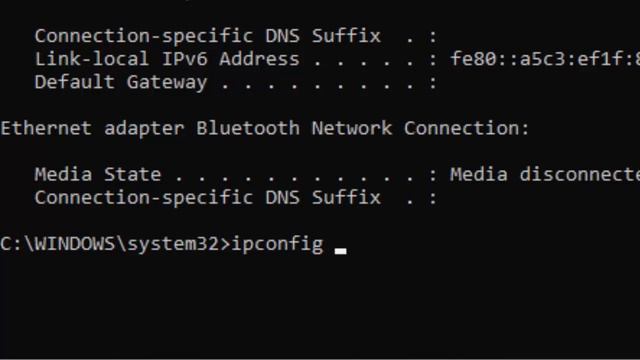This screenshot has height=360, width=640.
Task: Click the Default Gateway label
Action: click(x=121, y=83)
